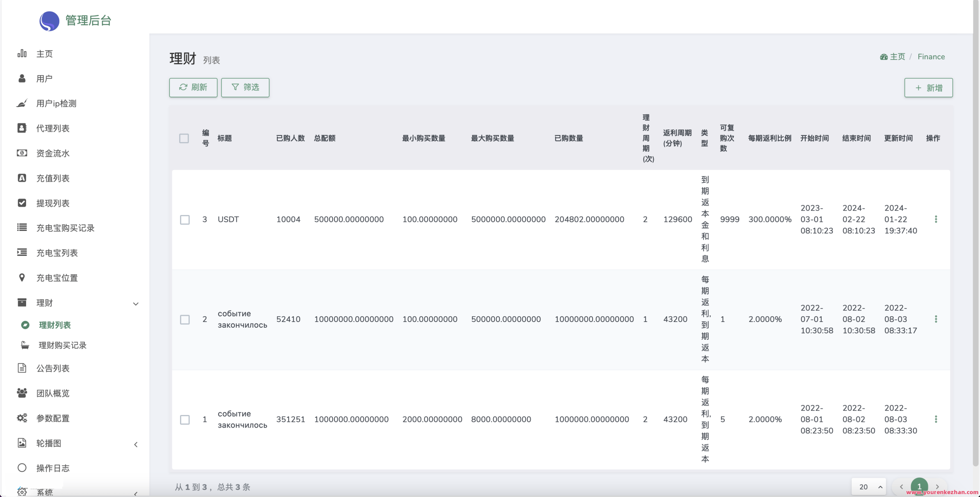Check the box for USDT row
980x497 pixels.
point(185,220)
